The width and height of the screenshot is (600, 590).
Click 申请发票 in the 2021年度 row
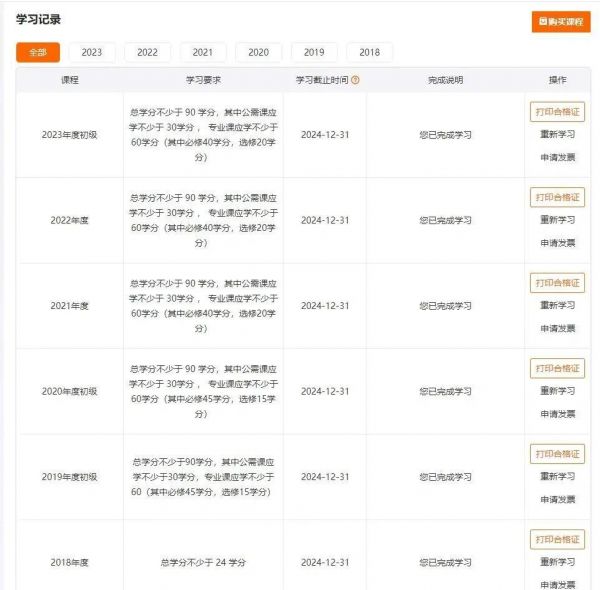(558, 328)
